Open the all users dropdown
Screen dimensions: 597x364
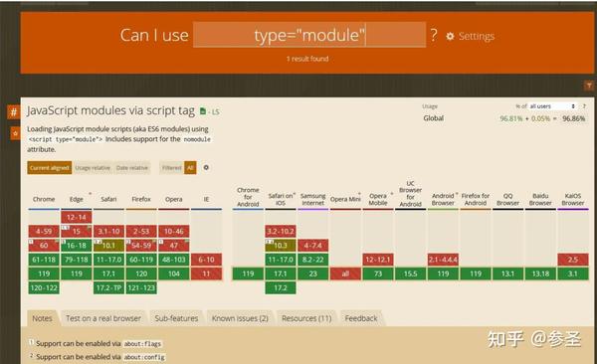click(x=552, y=106)
